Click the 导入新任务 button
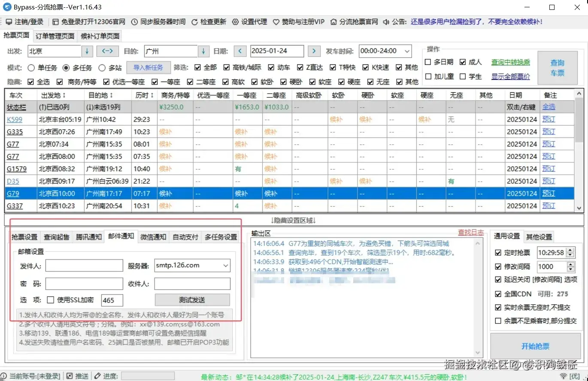The height and width of the screenshot is (381, 588). (x=148, y=67)
